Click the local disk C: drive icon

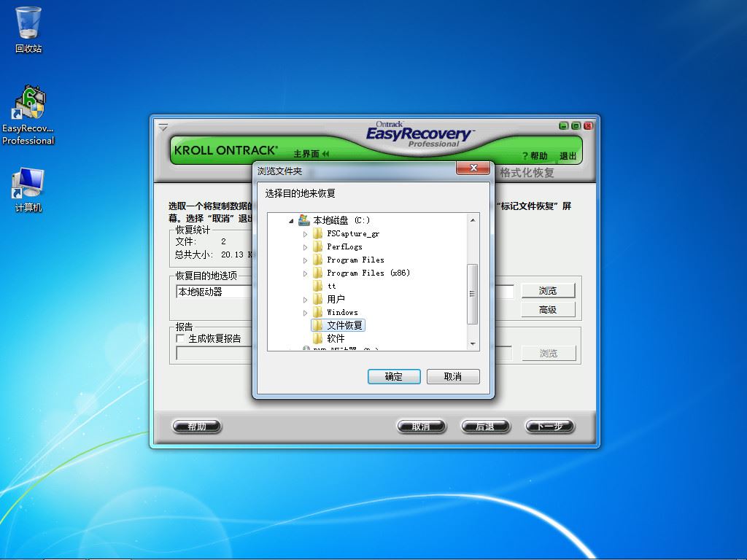pyautogui.click(x=303, y=220)
